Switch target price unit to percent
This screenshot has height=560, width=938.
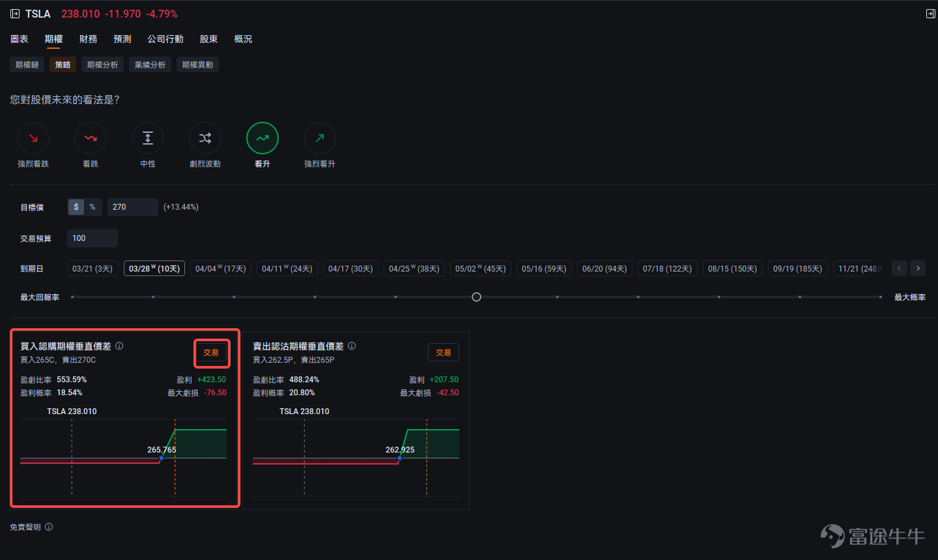pos(92,207)
